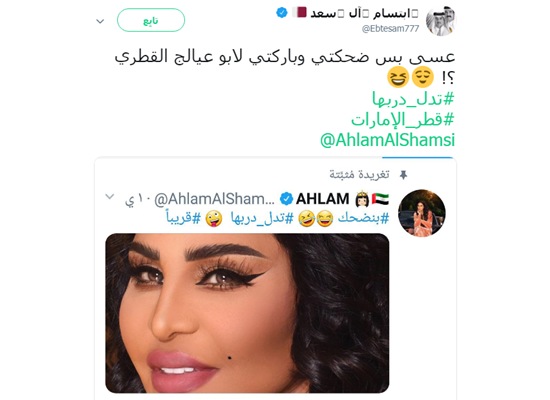Open the @Ebtesam777 handle
550x400 pixels.
click(x=390, y=29)
